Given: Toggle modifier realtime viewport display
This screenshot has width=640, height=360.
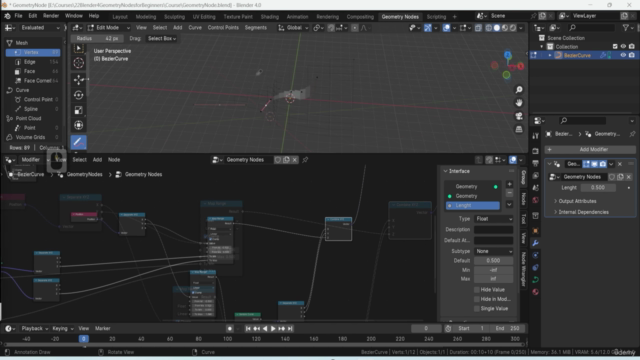Looking at the screenshot, I should click(595, 164).
